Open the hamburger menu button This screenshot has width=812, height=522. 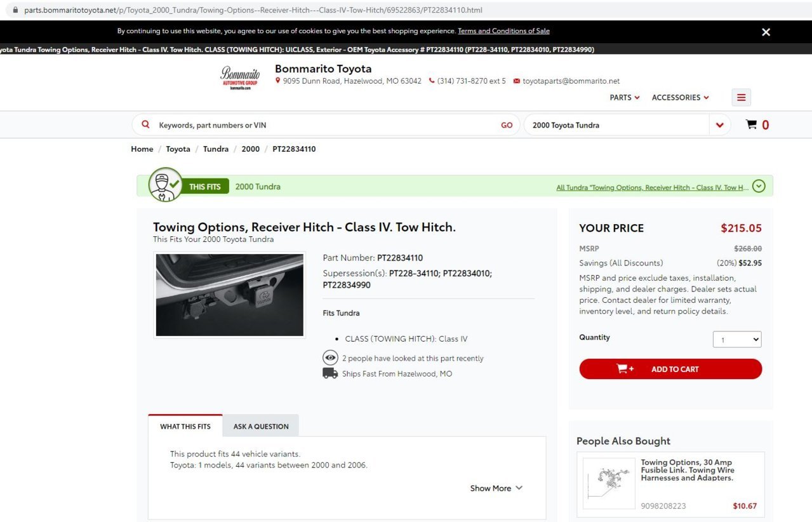741,97
